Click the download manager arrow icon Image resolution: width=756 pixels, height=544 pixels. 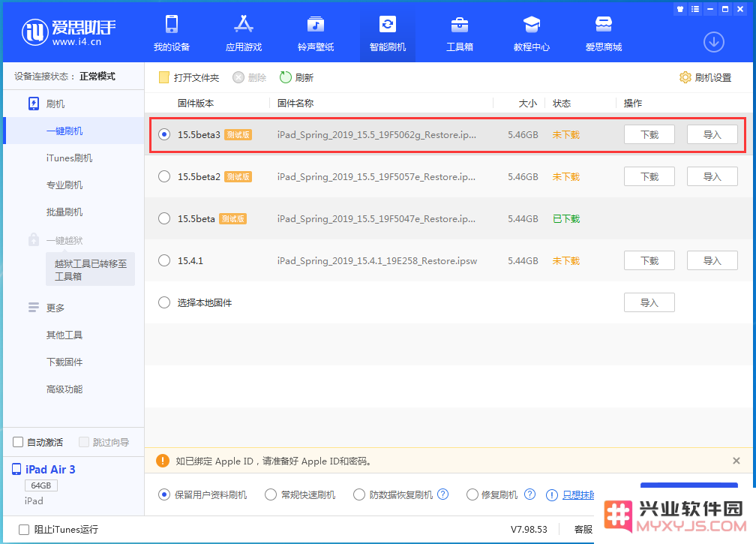713,43
